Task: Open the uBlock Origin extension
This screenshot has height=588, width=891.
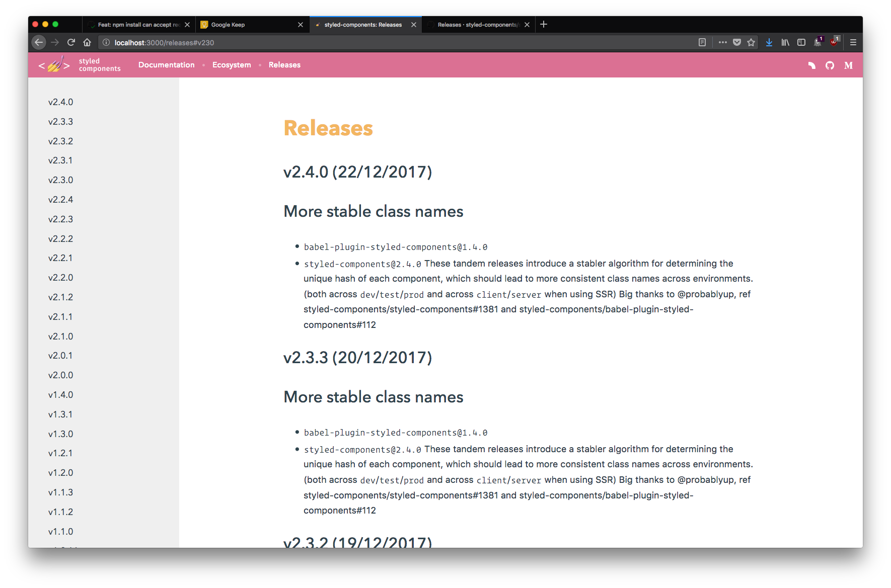Action: coord(834,42)
